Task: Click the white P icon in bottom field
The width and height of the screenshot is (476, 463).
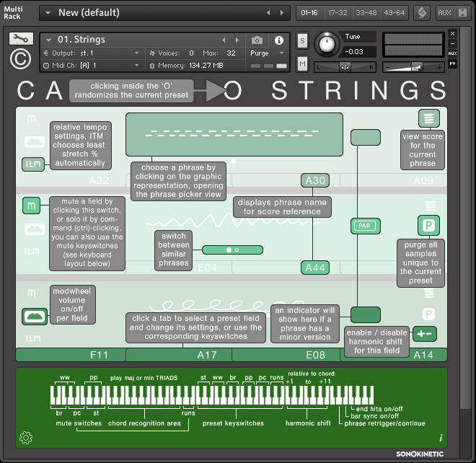Action: point(428,314)
